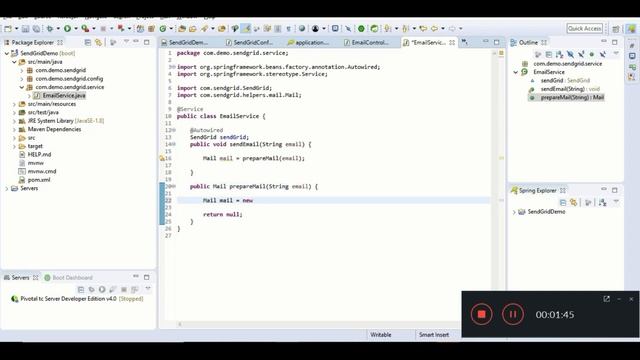
Task: Toggle Sort in Outline view toolbar
Action: tap(559, 54)
